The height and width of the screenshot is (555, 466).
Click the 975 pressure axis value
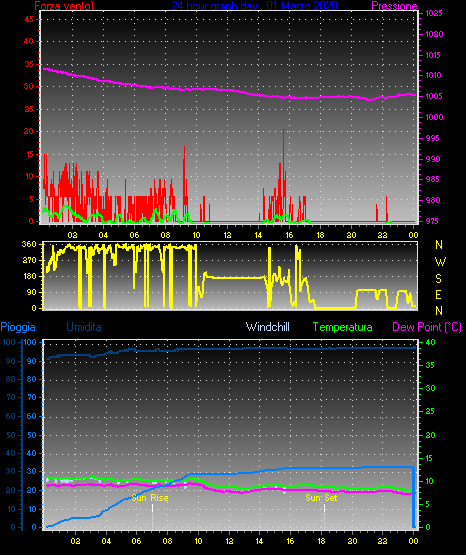pos(433,221)
